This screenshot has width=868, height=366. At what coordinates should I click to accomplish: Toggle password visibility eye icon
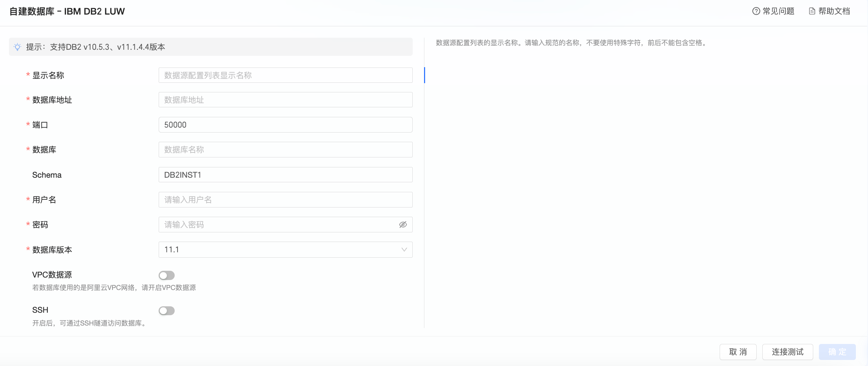(403, 225)
